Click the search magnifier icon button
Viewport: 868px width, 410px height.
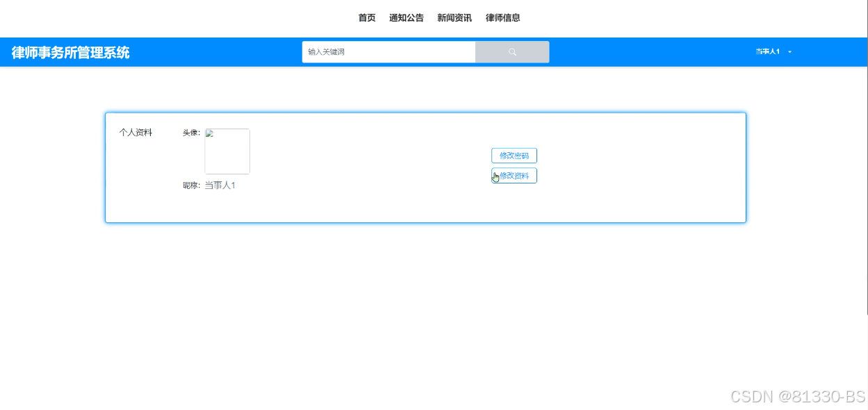512,52
